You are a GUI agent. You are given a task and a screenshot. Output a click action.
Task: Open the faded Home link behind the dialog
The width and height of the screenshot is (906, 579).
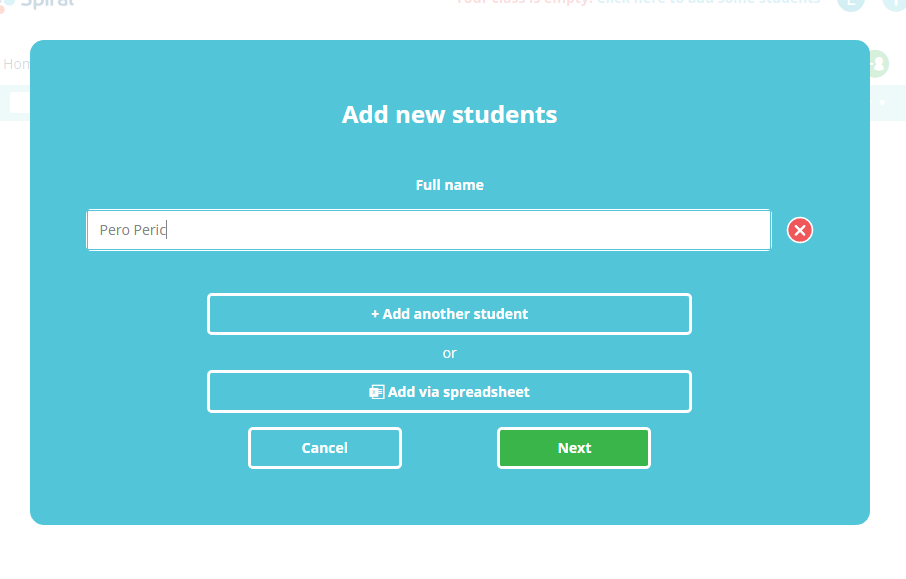pyautogui.click(x=15, y=64)
